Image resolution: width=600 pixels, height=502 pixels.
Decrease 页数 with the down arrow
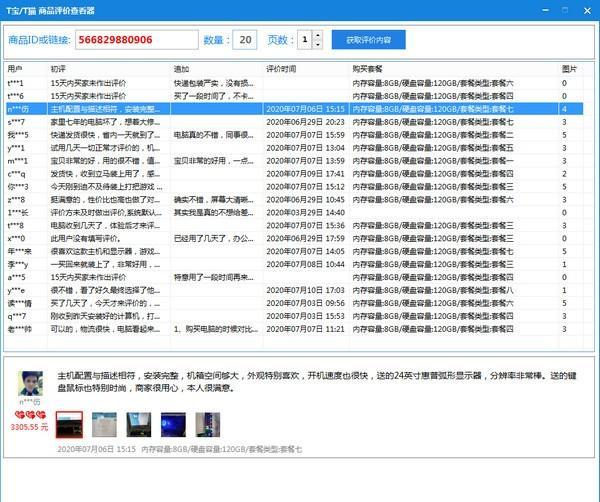(x=318, y=44)
